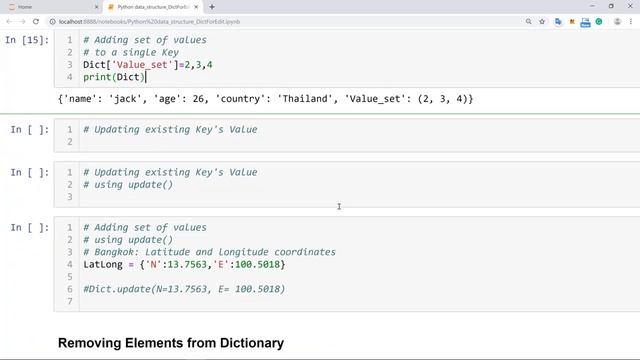Viewport: 640px width, 360px height.
Task: Click the '# Adding set of values' comment in cell 15
Action: (x=145, y=40)
